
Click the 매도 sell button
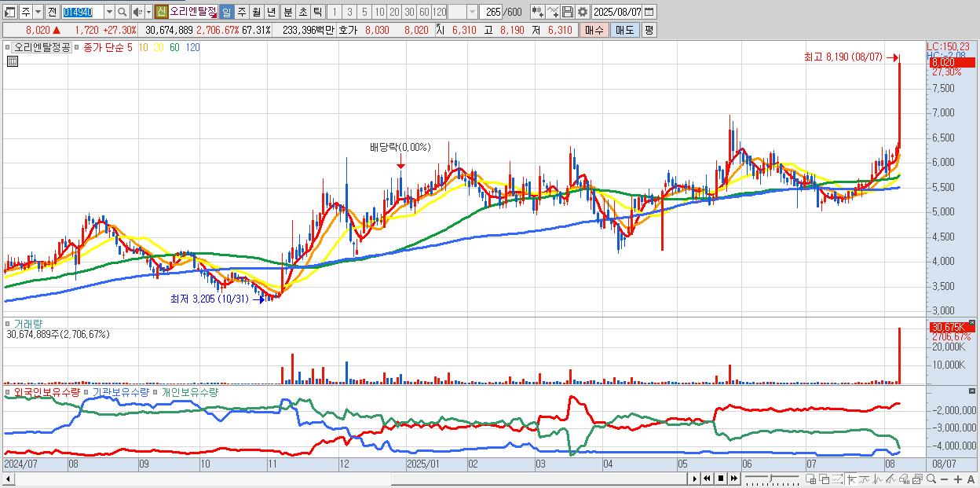[624, 30]
